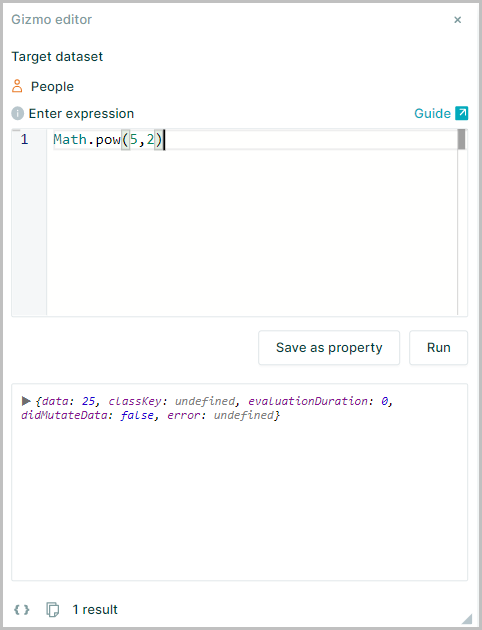This screenshot has width=482, height=630.
Task: Click the 1 result status text
Action: click(x=95, y=610)
